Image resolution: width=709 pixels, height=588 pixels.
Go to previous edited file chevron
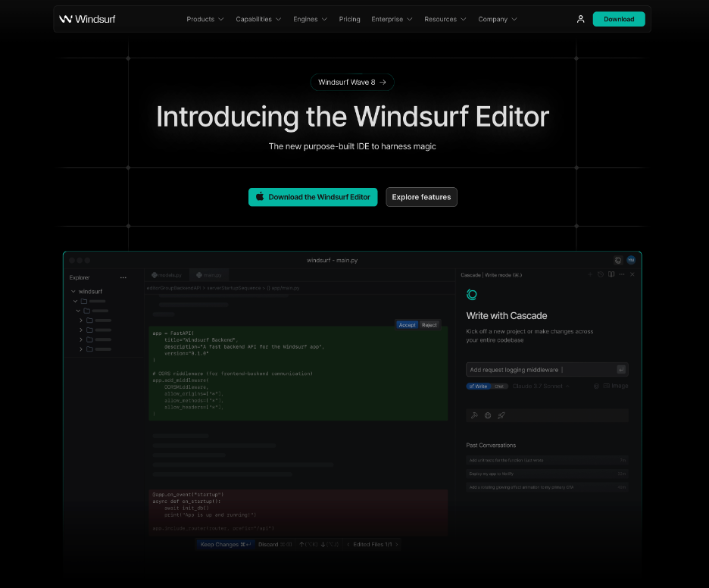point(348,545)
